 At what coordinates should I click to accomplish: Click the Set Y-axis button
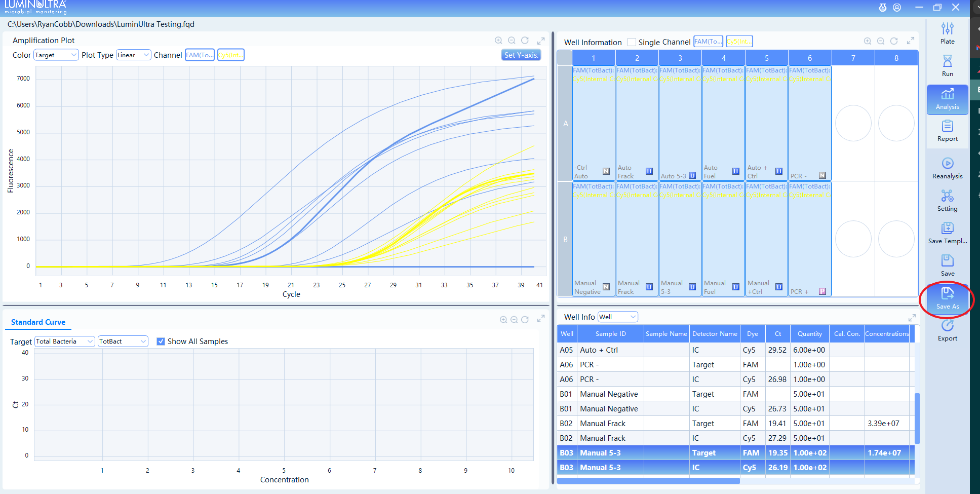tap(521, 55)
